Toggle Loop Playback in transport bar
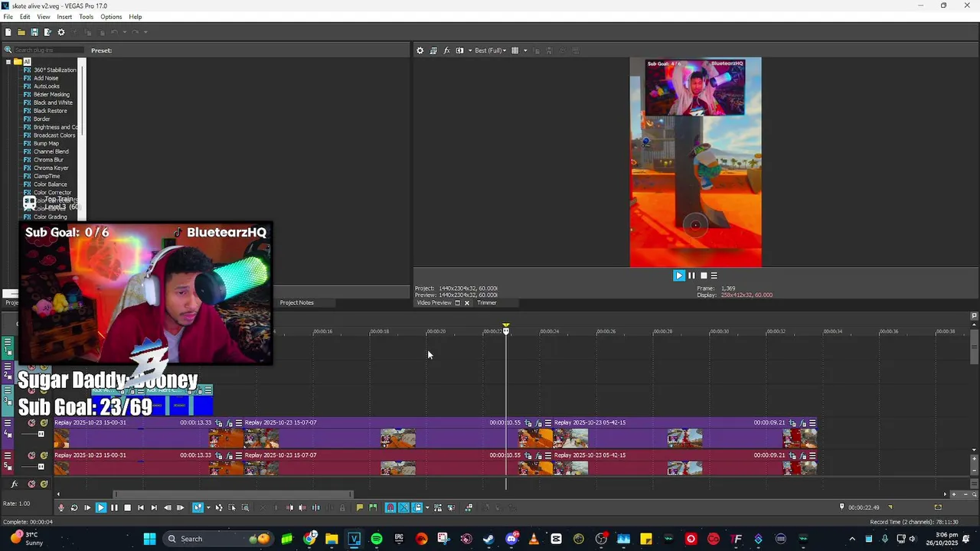 (x=74, y=507)
